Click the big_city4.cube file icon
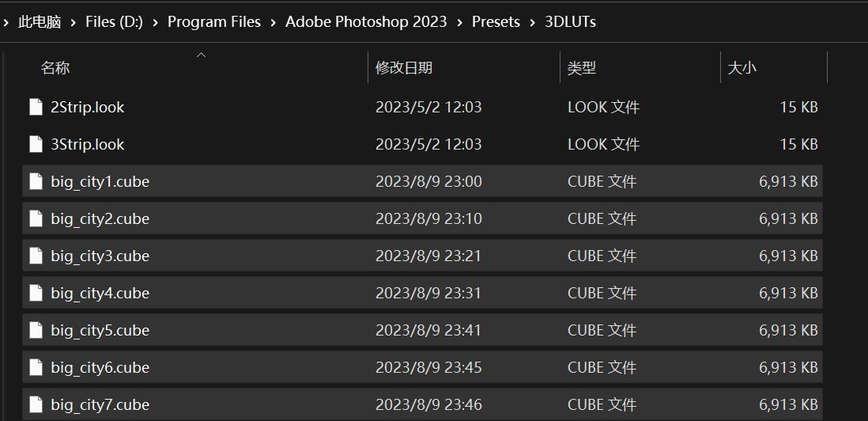 (36, 293)
